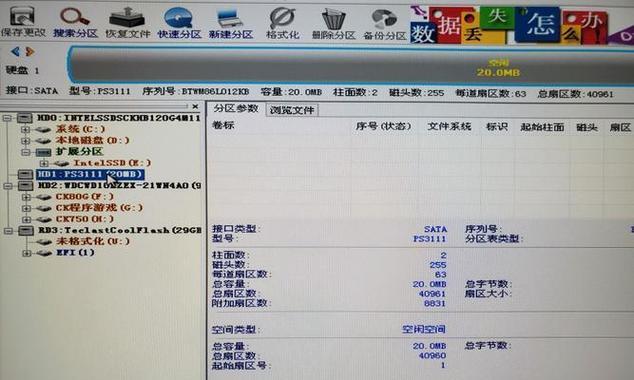Collapse the 扩展分区 extended partition node
634x380 pixels.
click(25, 152)
